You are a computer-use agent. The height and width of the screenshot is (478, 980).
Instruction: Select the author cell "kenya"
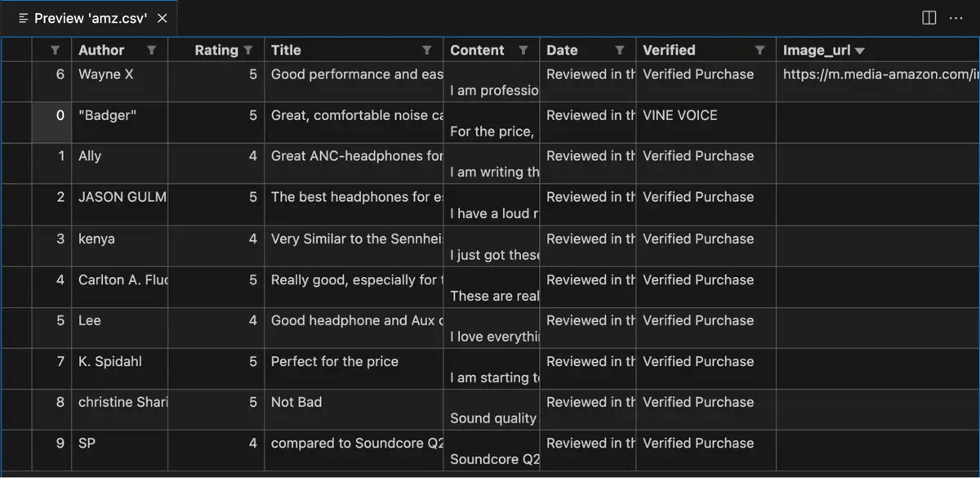96,239
